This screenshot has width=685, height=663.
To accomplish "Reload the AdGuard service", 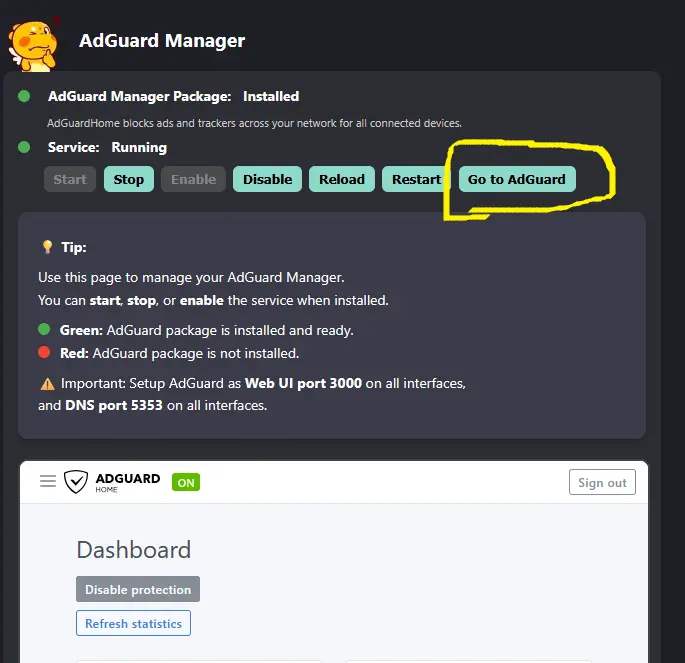I will [342, 179].
